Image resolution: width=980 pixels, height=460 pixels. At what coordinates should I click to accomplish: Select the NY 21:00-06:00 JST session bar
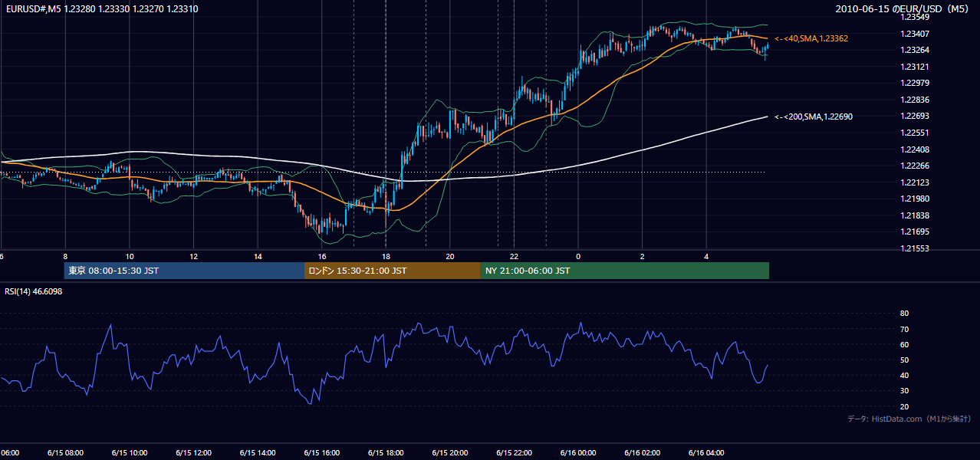(625, 271)
